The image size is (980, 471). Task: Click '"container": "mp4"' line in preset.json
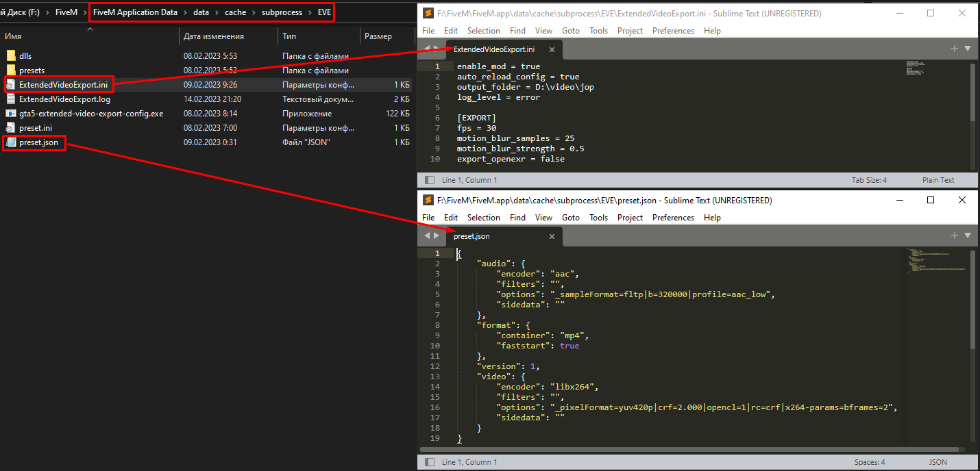point(542,335)
